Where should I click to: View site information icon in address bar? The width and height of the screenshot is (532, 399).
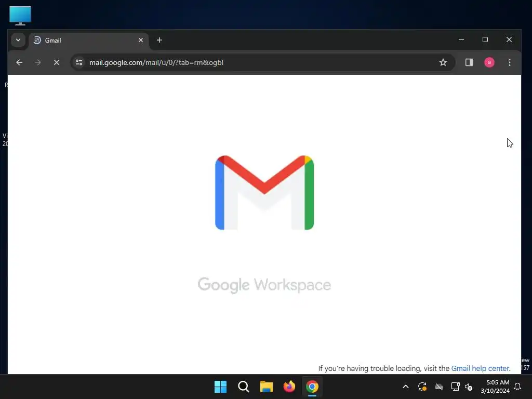79,62
